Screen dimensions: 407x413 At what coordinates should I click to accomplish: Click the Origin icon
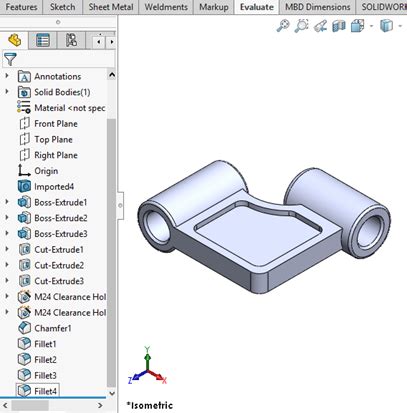pos(24,171)
